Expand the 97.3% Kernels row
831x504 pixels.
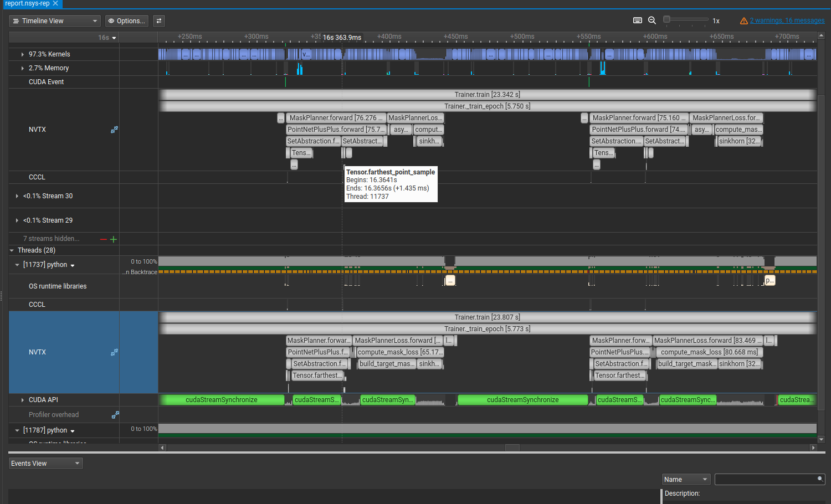point(22,54)
